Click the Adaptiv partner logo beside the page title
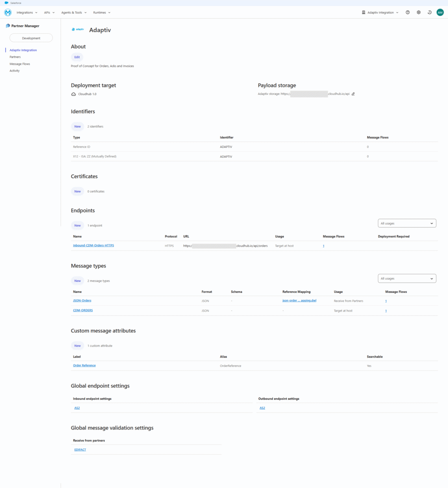This screenshot has height=488, width=448. 78,29
